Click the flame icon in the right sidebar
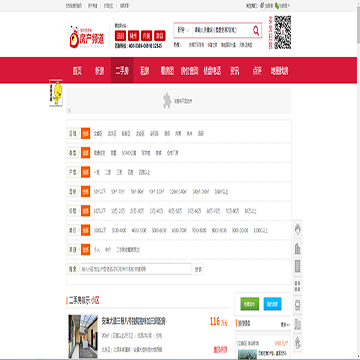This screenshot has height=360, width=360. pyautogui.click(x=298, y=230)
